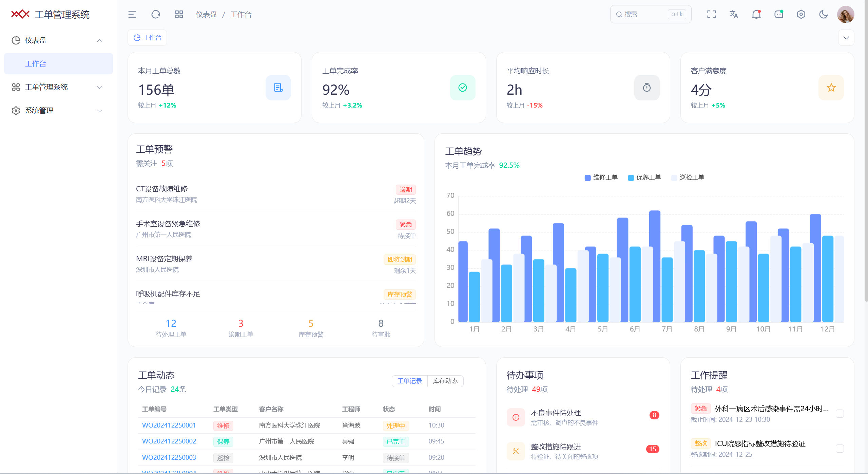Click the completion rate checkmark icon
The image size is (868, 474).
[462, 88]
